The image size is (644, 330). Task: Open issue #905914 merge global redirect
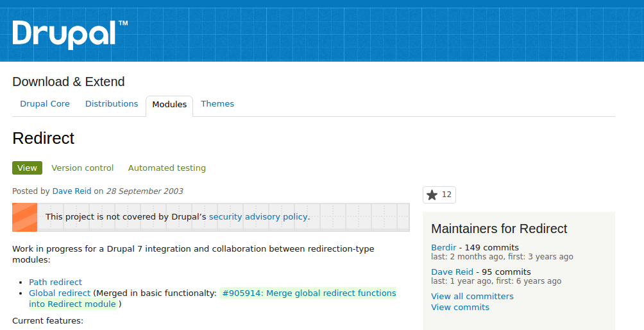[309, 293]
